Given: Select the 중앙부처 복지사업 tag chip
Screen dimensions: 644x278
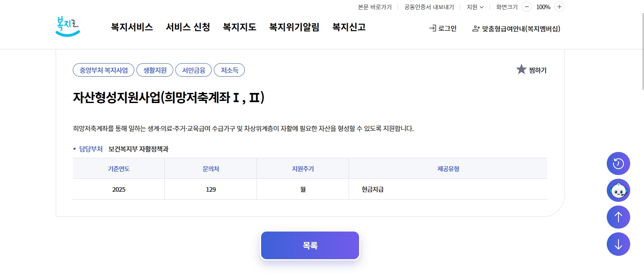Looking at the screenshot, I should (103, 70).
